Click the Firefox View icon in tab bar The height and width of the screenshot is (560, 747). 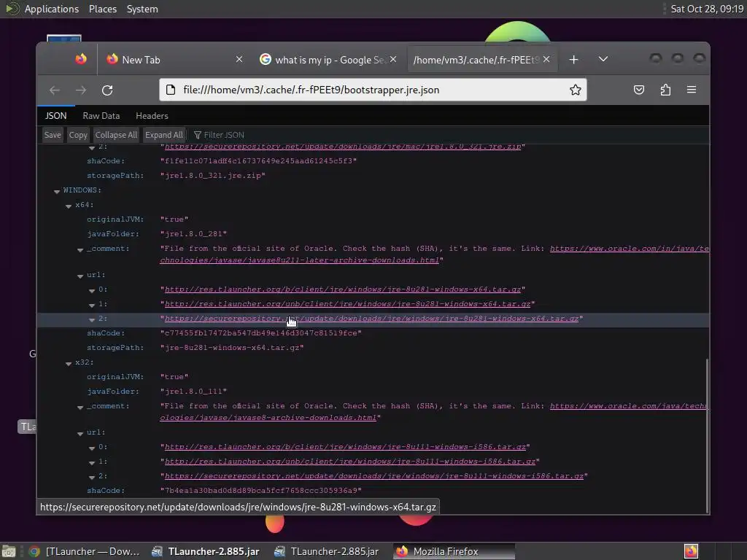tap(80, 59)
